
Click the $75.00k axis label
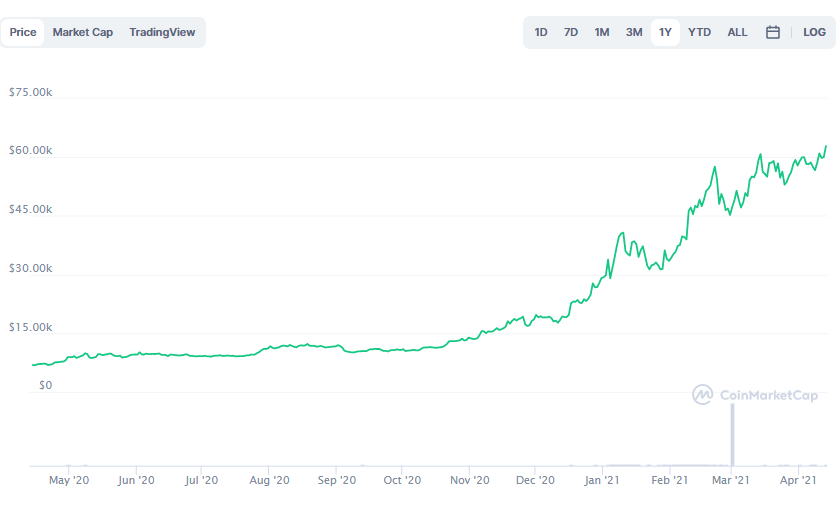(x=30, y=92)
